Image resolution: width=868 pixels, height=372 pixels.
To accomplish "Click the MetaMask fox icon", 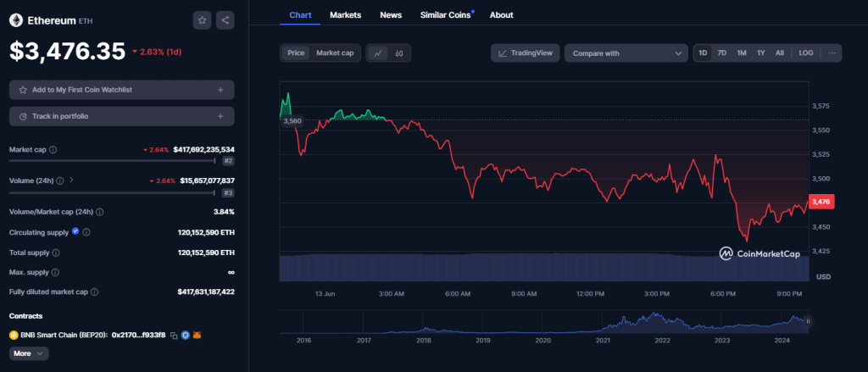I will (198, 336).
